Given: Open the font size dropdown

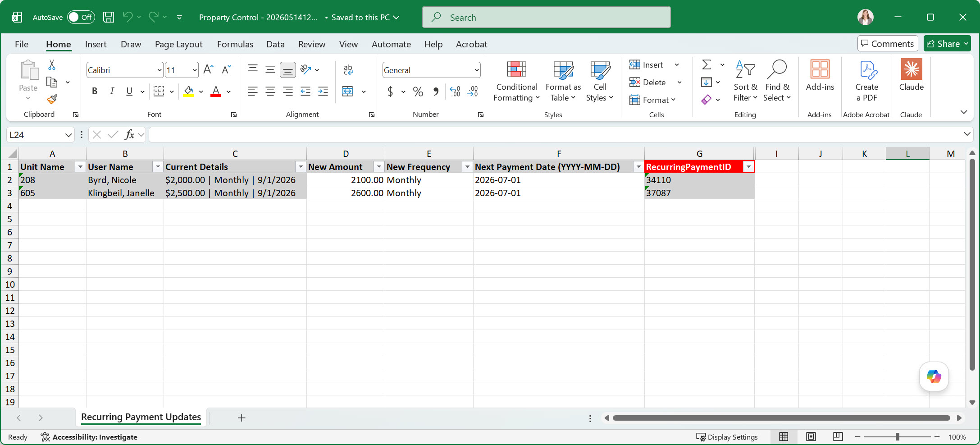Looking at the screenshot, I should pos(195,70).
